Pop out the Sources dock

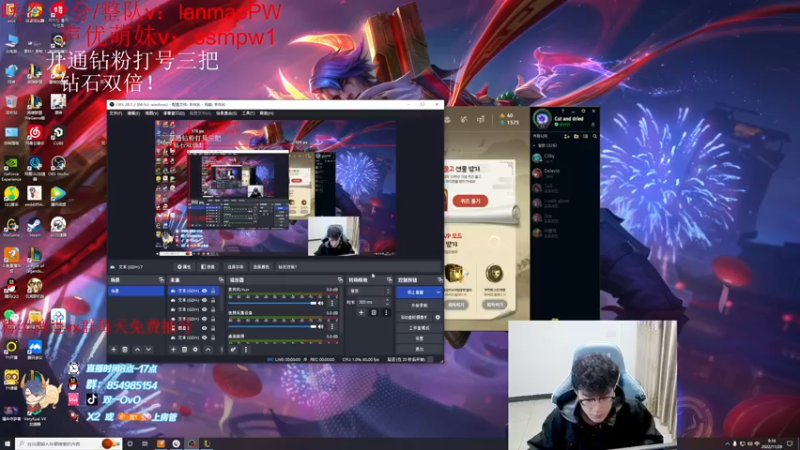[x=221, y=280]
